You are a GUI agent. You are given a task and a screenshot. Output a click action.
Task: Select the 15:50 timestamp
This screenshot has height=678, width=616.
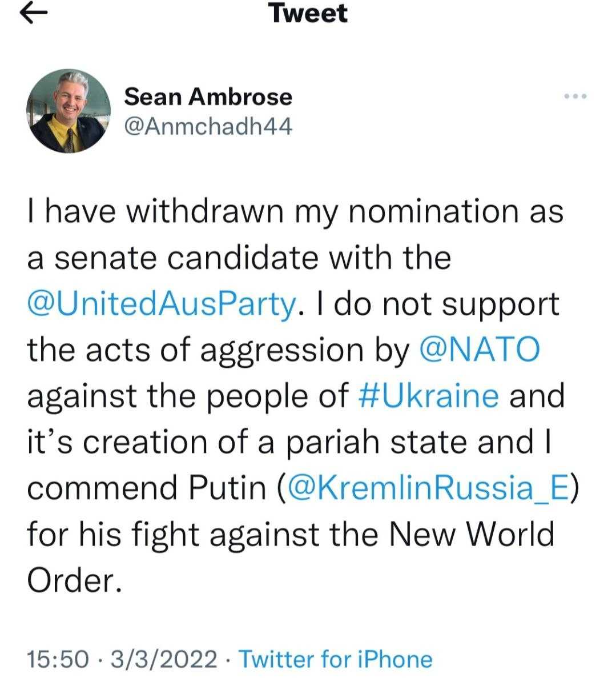pos(58,659)
